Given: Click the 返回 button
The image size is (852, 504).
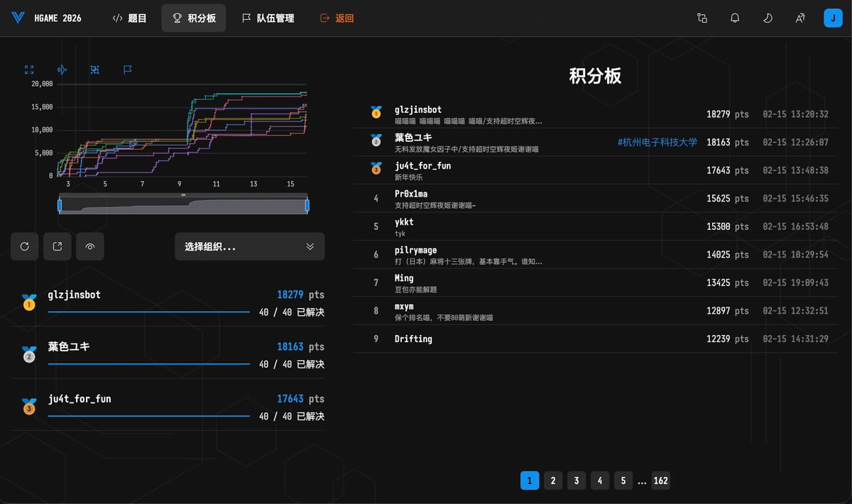Looking at the screenshot, I should (x=336, y=18).
